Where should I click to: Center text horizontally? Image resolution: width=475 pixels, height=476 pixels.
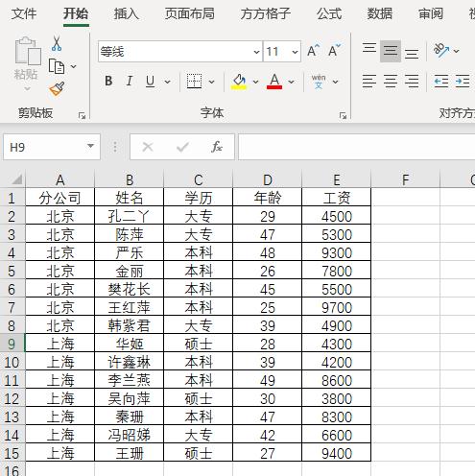click(x=391, y=82)
